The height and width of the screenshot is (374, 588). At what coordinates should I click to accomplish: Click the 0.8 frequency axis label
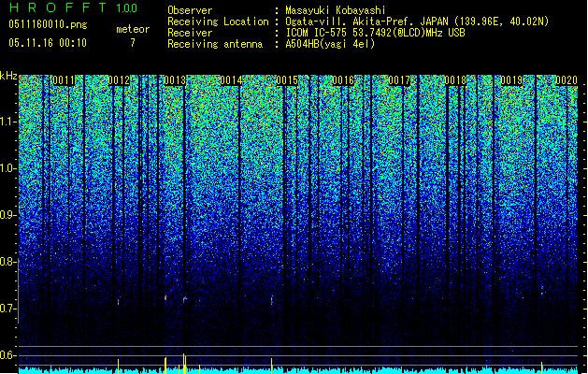point(8,262)
